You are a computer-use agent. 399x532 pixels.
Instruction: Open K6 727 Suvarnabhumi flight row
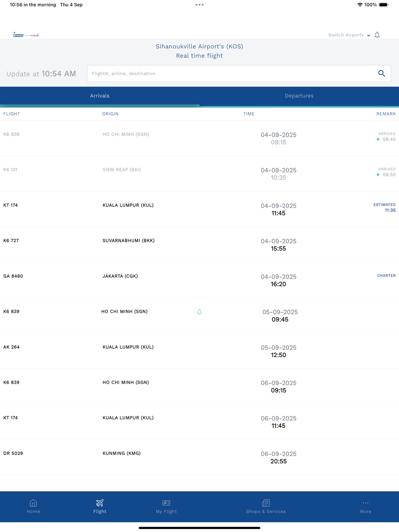coord(199,245)
